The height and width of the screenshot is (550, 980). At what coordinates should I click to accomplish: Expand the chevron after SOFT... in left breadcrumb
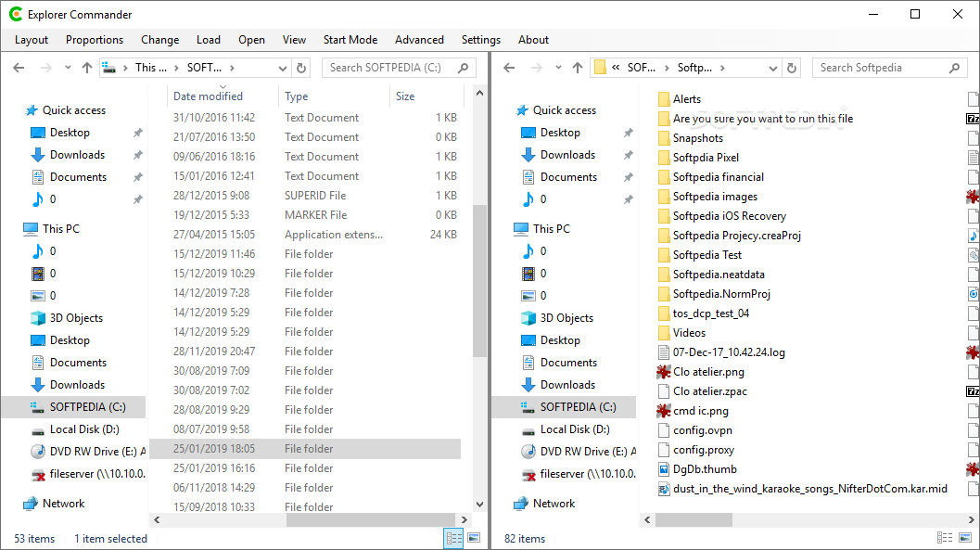(232, 68)
